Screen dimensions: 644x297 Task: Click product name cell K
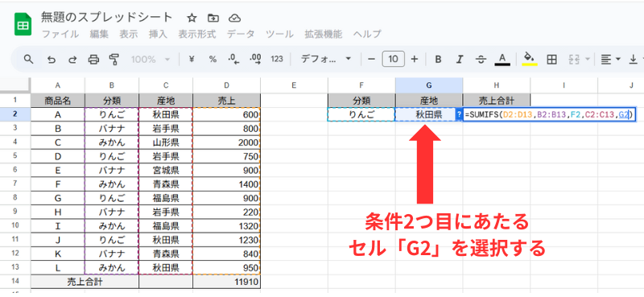click(58, 254)
